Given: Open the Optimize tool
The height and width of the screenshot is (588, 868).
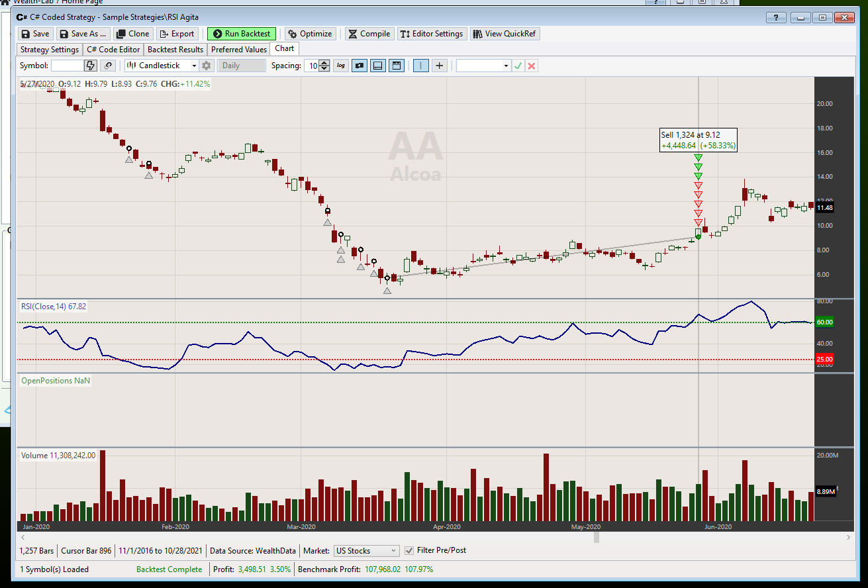Looking at the screenshot, I should click(310, 34).
